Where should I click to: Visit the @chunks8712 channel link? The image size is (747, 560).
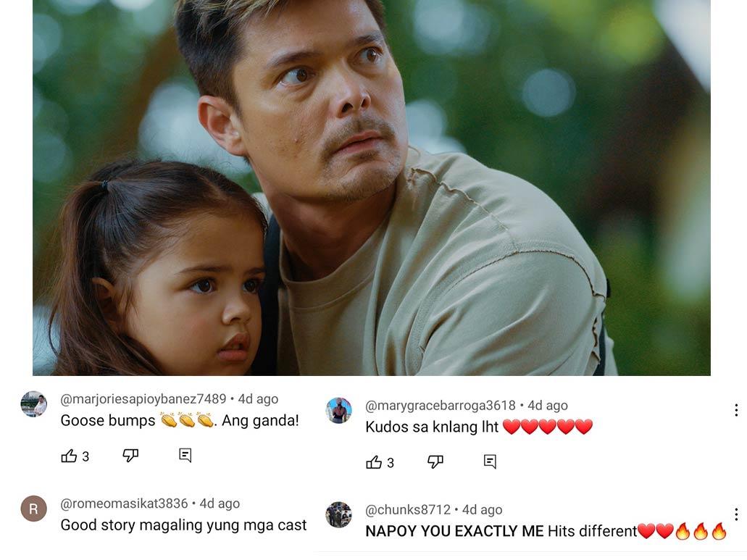pyautogui.click(x=408, y=509)
